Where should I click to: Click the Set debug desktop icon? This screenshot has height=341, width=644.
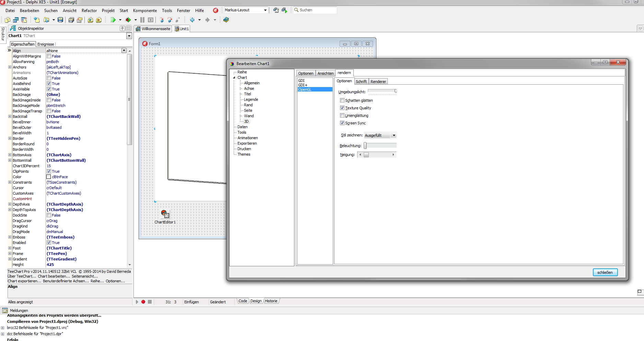coord(284,10)
